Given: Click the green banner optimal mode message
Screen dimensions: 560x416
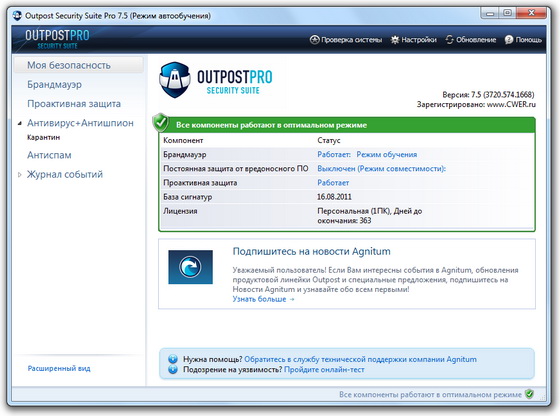Looking at the screenshot, I should 271,125.
